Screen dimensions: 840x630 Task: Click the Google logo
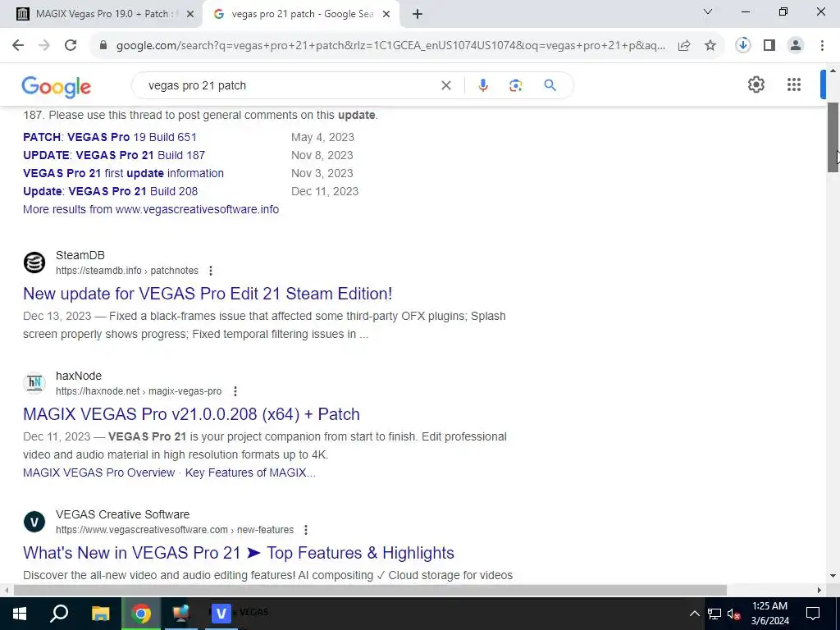coord(57,87)
